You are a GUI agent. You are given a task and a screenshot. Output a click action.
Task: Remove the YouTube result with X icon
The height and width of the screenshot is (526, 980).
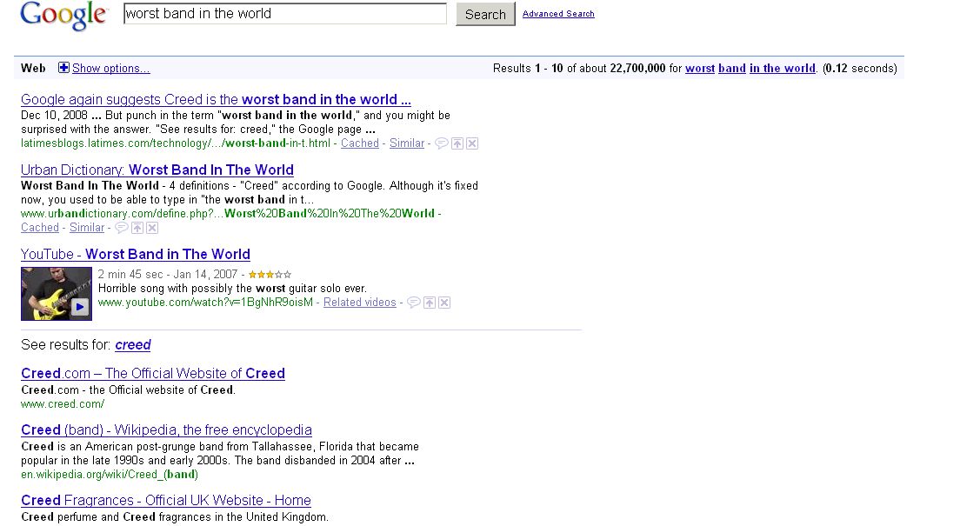point(444,303)
